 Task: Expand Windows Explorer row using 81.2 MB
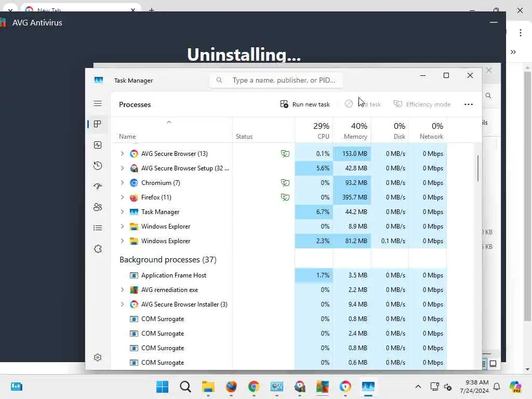[122, 241]
